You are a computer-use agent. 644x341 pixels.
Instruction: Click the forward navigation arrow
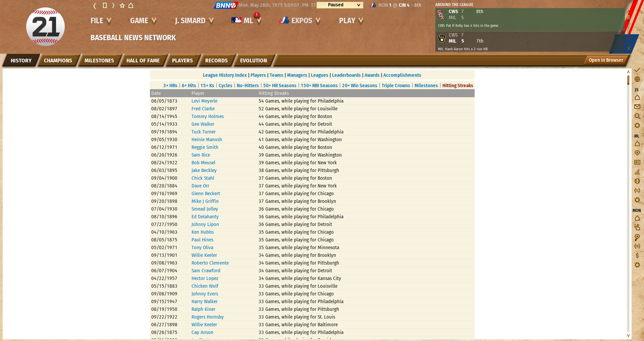click(113, 5)
